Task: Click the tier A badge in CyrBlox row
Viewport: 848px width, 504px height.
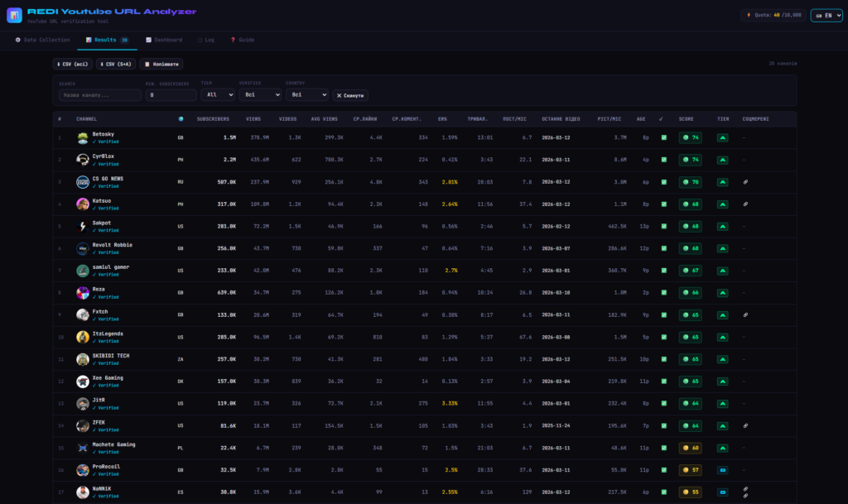Action: 723,160
